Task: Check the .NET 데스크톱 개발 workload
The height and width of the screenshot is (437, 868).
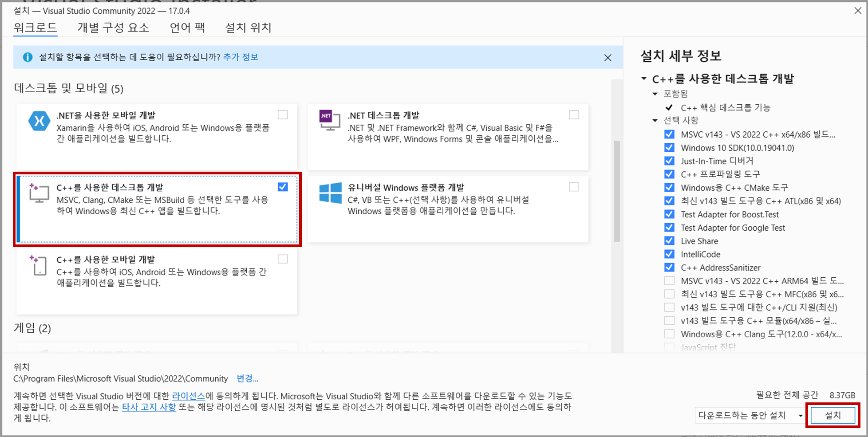Action: [574, 115]
